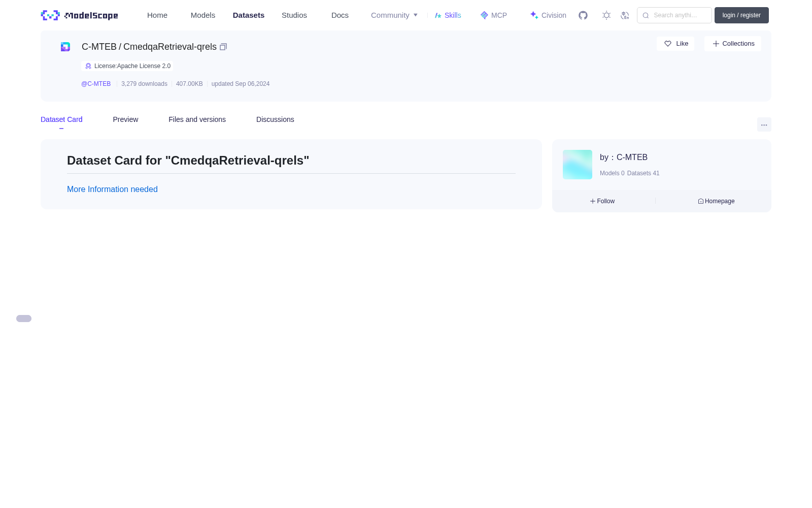Like this dataset

[675, 44]
